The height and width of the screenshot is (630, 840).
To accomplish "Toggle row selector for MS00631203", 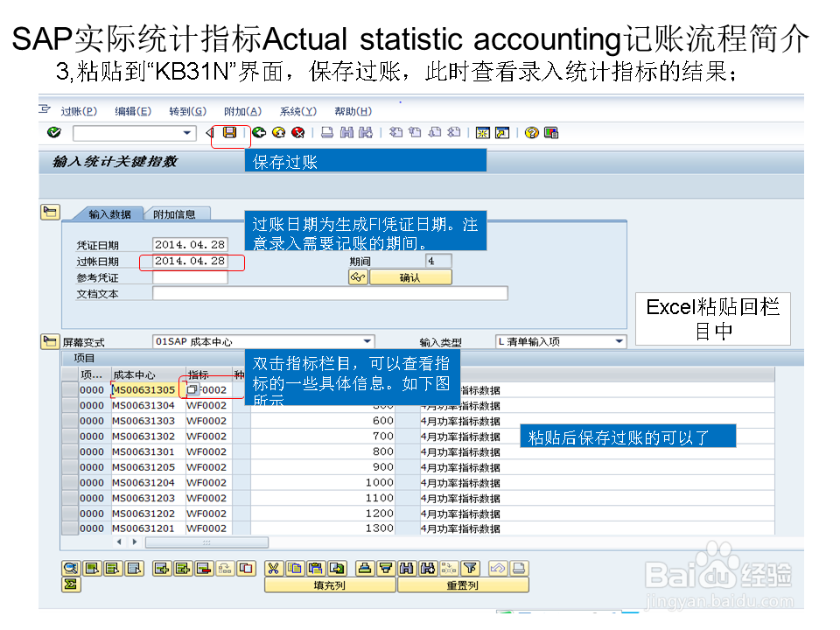I will pos(70,498).
